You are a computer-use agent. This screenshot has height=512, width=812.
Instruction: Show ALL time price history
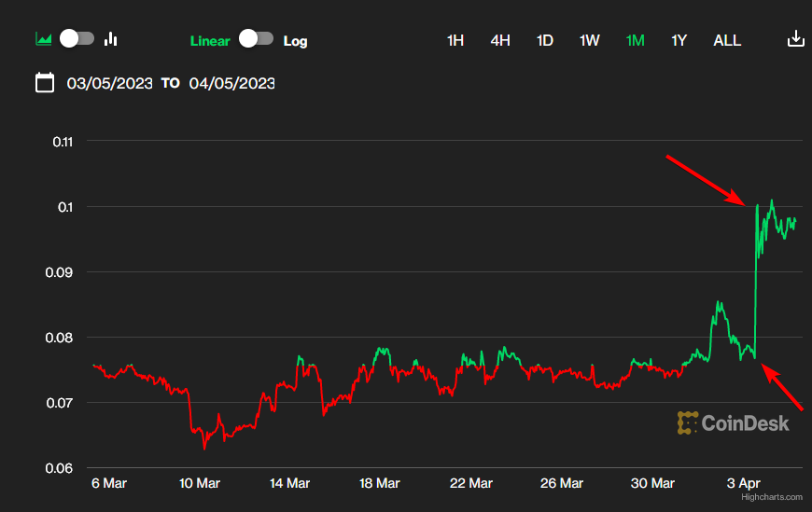tap(727, 40)
